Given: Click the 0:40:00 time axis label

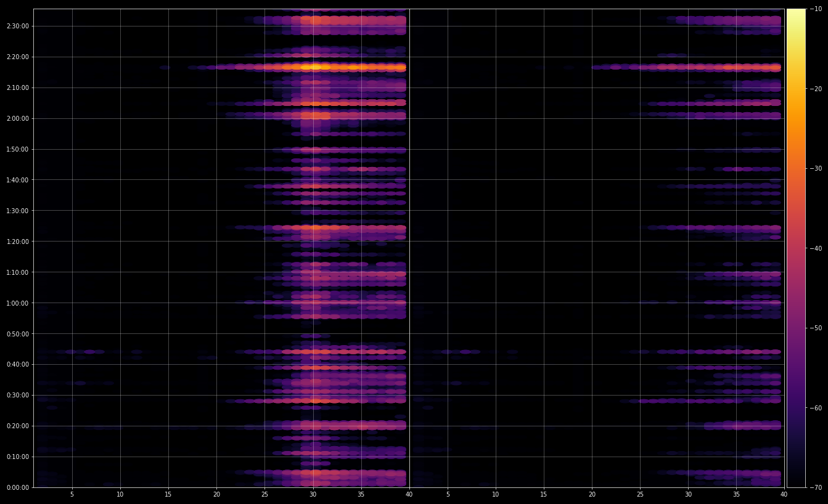Looking at the screenshot, I should click(x=17, y=364).
